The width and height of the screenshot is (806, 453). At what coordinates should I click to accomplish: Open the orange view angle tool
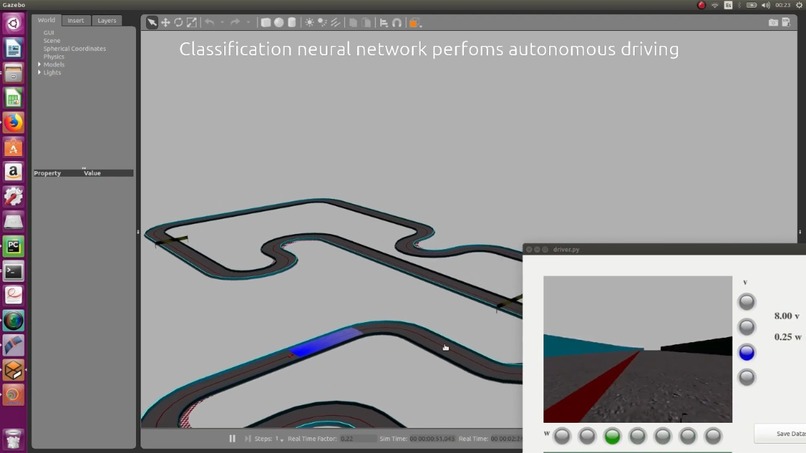coord(414,23)
